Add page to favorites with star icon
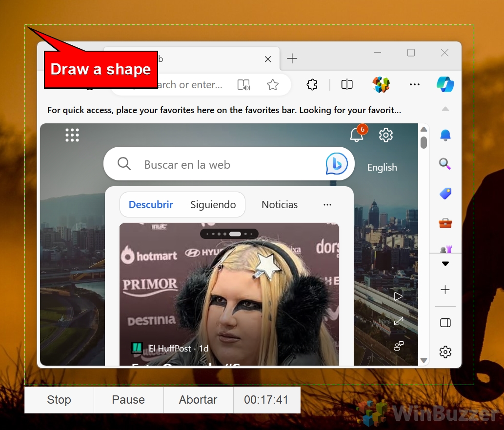504x430 pixels. point(273,85)
